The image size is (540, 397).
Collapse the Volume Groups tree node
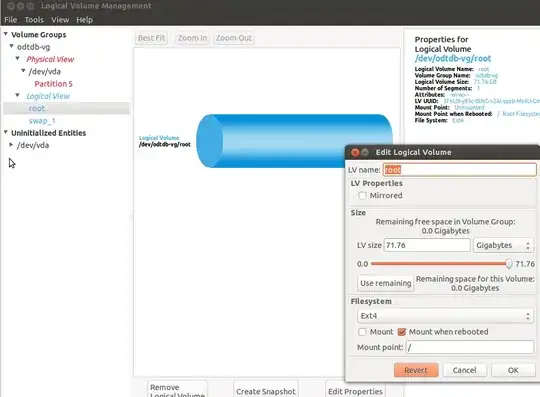(x=6, y=34)
